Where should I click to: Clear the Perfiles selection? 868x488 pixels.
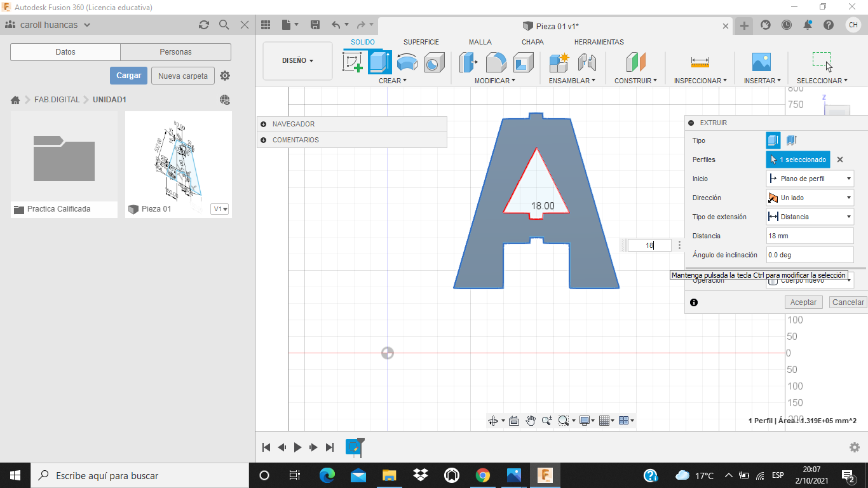840,159
